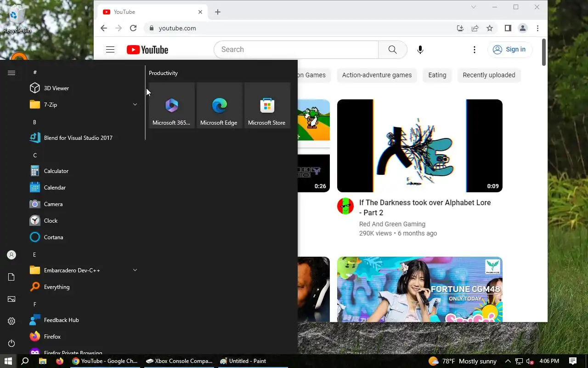The width and height of the screenshot is (588, 368).
Task: Open the weather widget showing 78°F
Action: [x=463, y=361]
